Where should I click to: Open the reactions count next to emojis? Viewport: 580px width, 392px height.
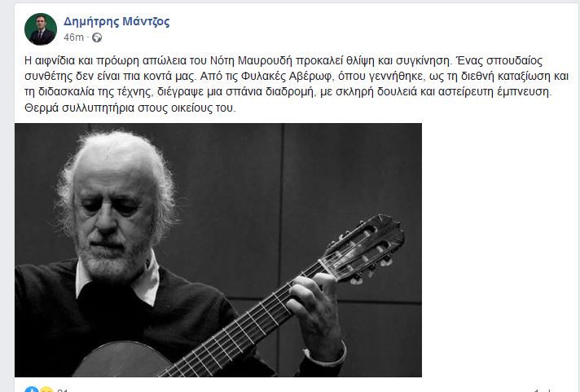pyautogui.click(x=63, y=390)
